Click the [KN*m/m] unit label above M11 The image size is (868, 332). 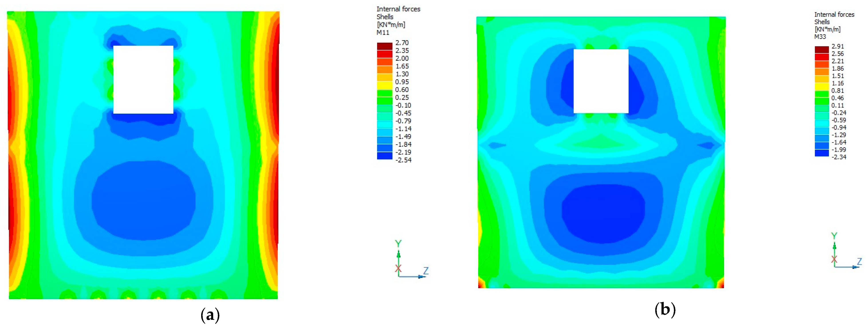(391, 25)
